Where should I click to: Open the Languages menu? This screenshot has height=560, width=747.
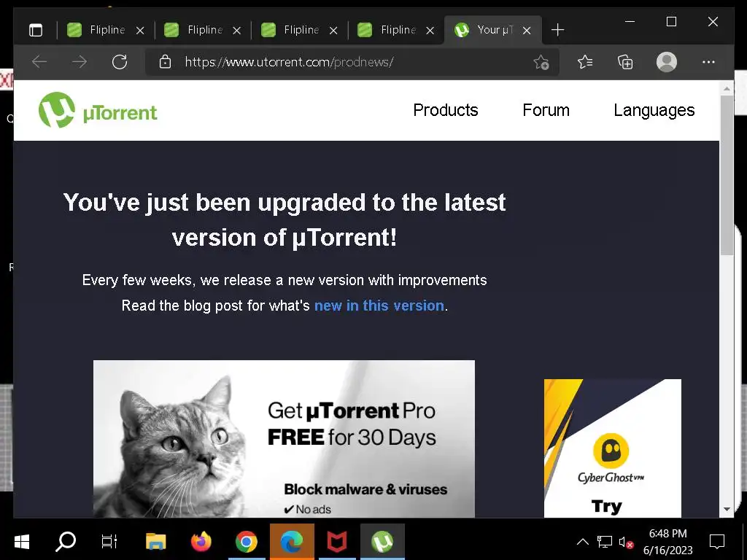654,110
